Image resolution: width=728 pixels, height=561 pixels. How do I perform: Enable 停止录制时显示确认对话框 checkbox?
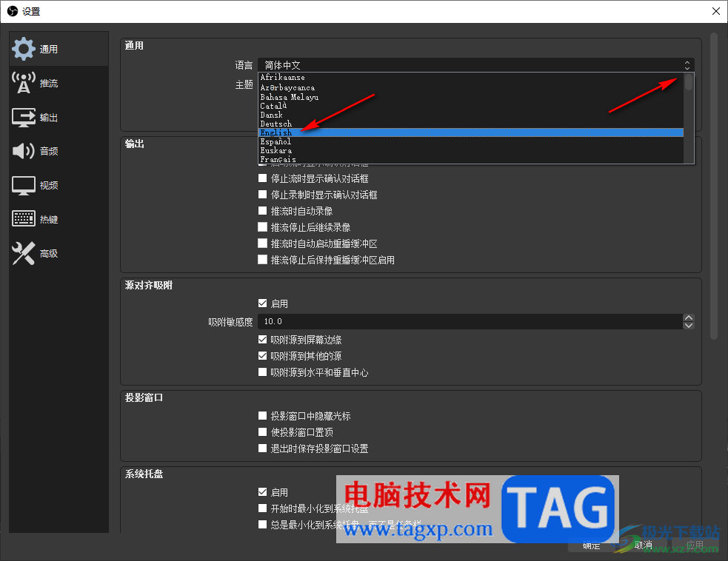coord(262,195)
